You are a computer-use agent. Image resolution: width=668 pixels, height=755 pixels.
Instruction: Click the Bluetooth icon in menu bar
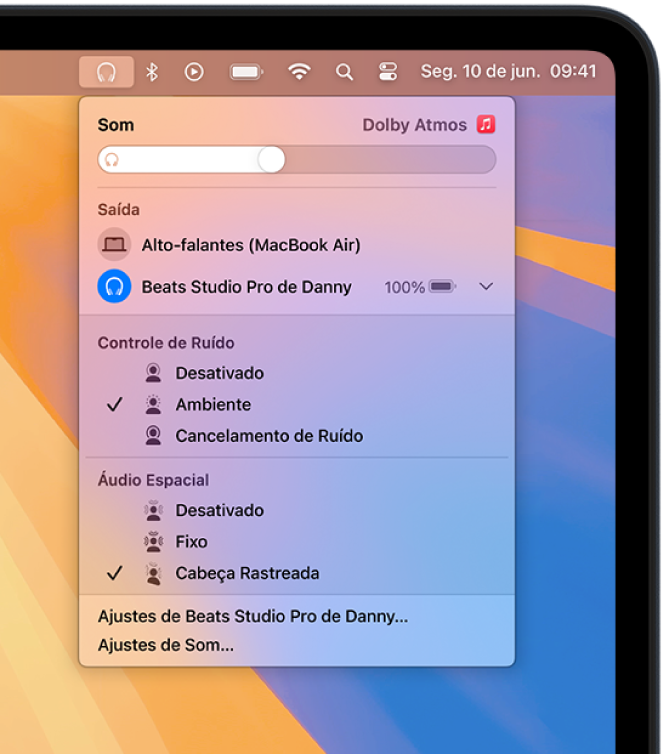pyautogui.click(x=152, y=72)
